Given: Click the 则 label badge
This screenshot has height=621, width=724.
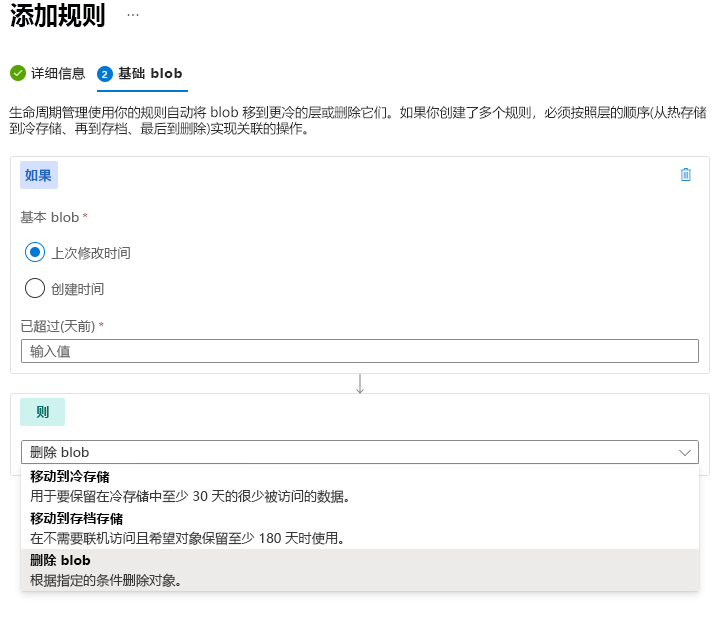Looking at the screenshot, I should [x=42, y=412].
